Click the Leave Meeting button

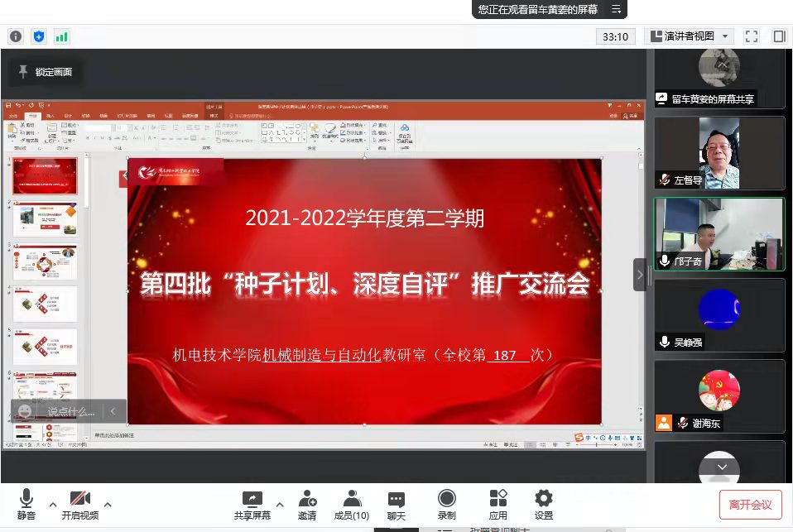[x=750, y=504]
